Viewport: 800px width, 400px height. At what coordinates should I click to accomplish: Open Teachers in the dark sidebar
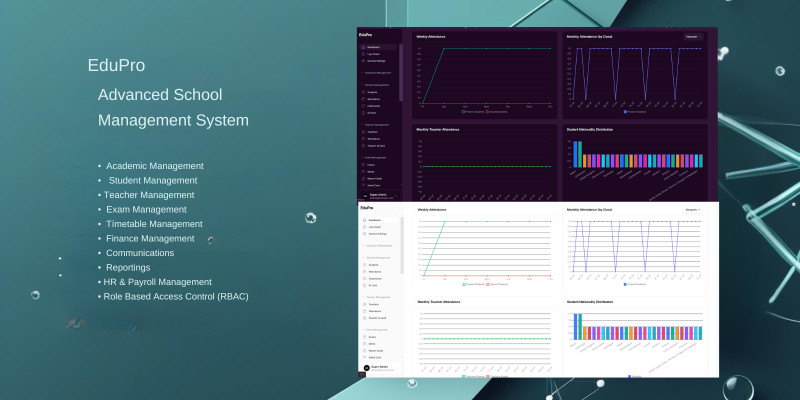(372, 131)
